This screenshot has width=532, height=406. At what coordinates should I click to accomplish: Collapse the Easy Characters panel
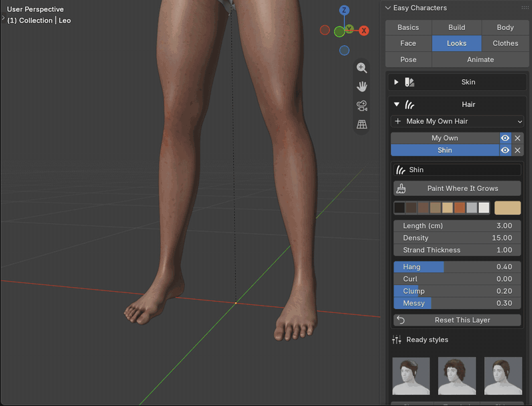click(388, 8)
